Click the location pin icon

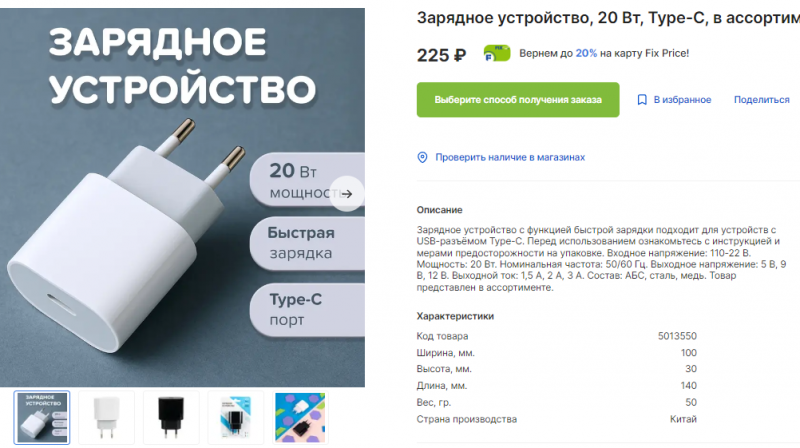pos(422,157)
